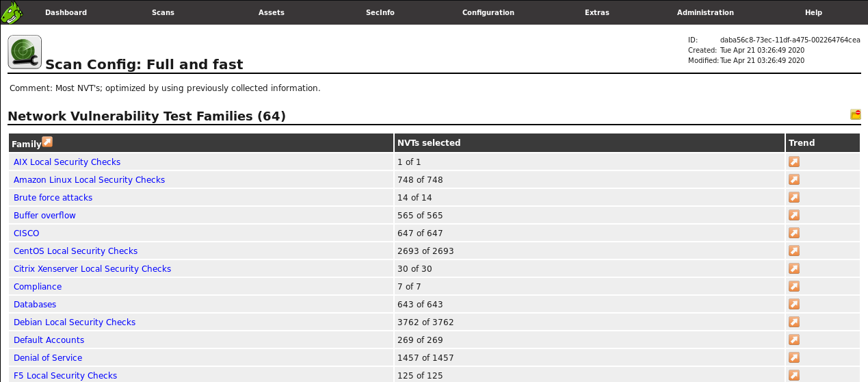868x382 pixels.
Task: Collapse the NVT Families section with the folder icon
Action: pyautogui.click(x=855, y=114)
